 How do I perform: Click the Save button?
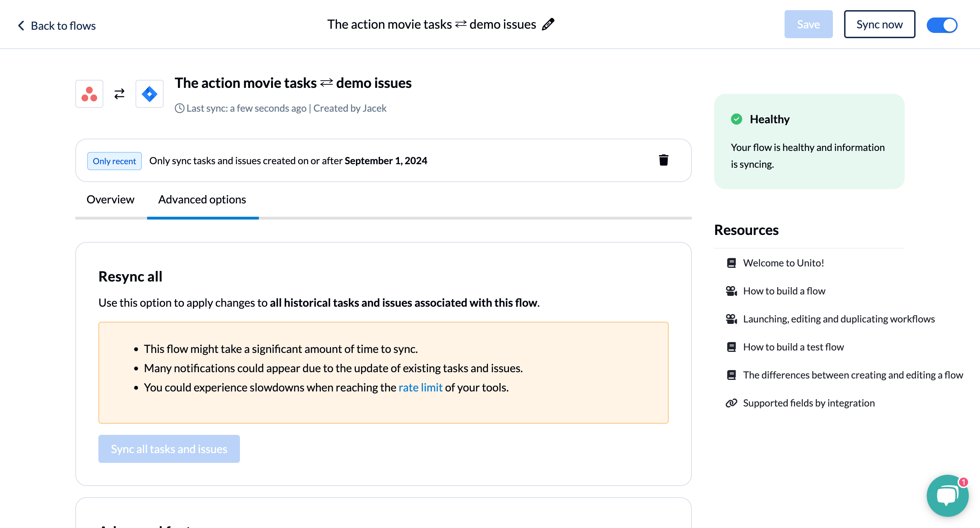tap(808, 25)
